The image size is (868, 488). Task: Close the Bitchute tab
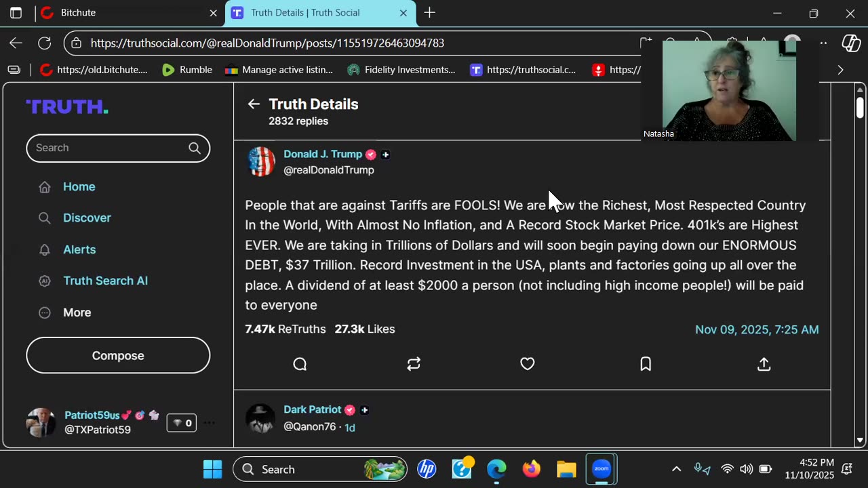214,13
